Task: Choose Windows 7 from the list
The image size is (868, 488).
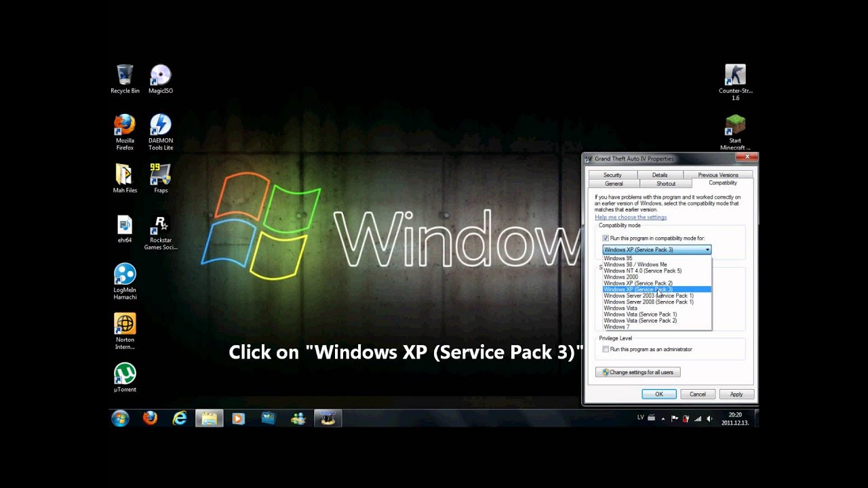Action: pos(656,327)
